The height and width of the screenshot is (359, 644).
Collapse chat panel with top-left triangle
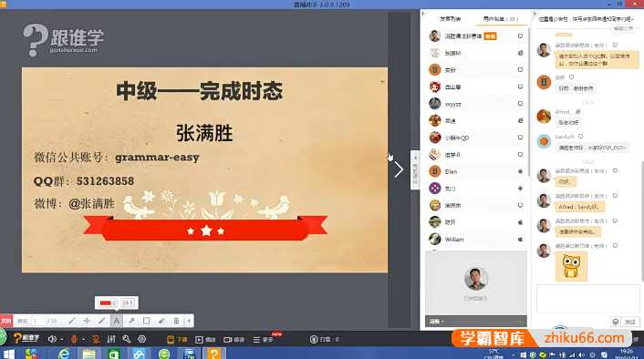[x=535, y=14]
